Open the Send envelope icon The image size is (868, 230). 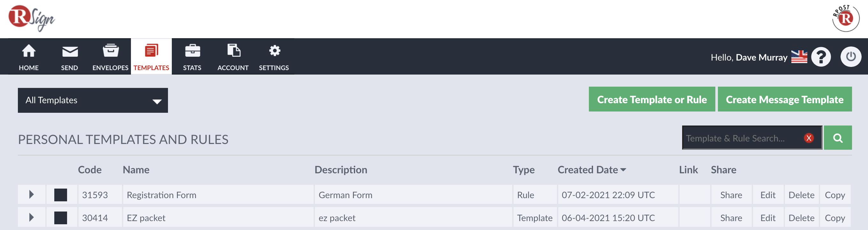70,52
